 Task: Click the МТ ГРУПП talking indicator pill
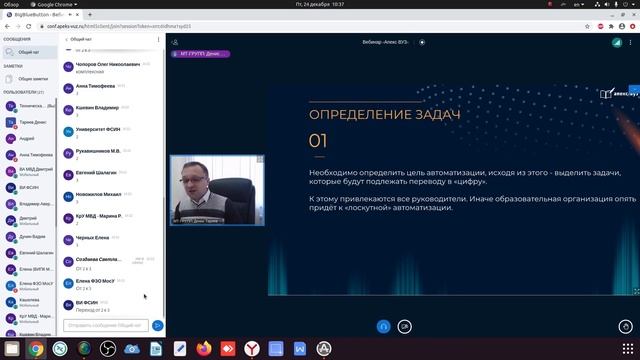pos(200,53)
